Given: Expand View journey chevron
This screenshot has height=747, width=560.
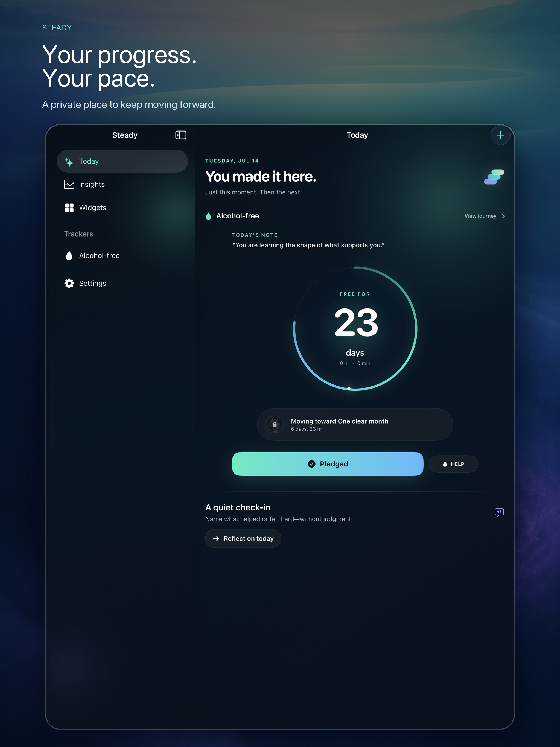Looking at the screenshot, I should (x=503, y=216).
